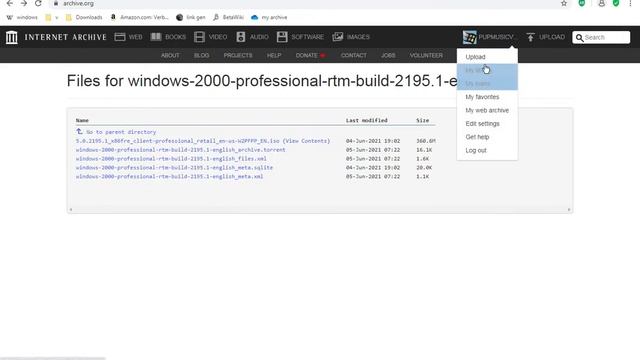Open the PROJECTS navigation link
This screenshot has height=360, width=640.
(238, 56)
